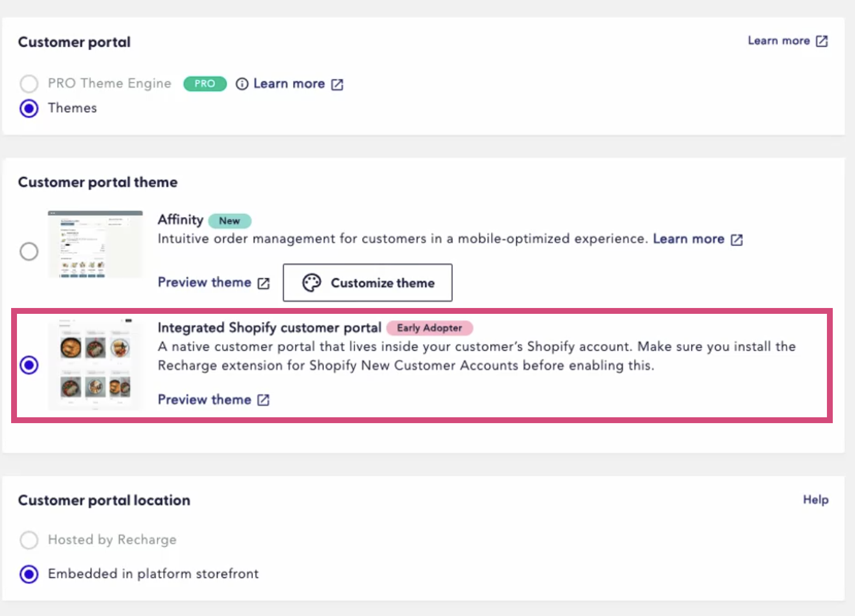Screen dimensions: 855x616
Task: Click the New badge next to Affinity
Action: coord(230,221)
